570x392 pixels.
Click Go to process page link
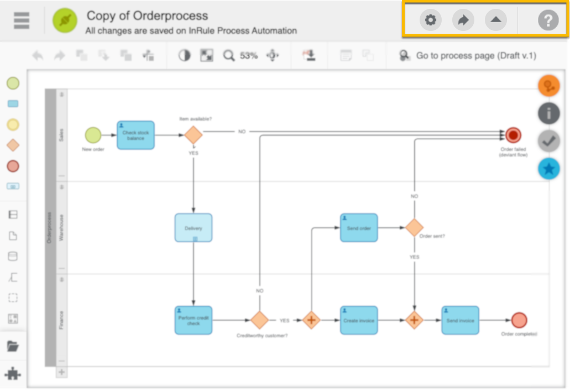click(x=468, y=55)
